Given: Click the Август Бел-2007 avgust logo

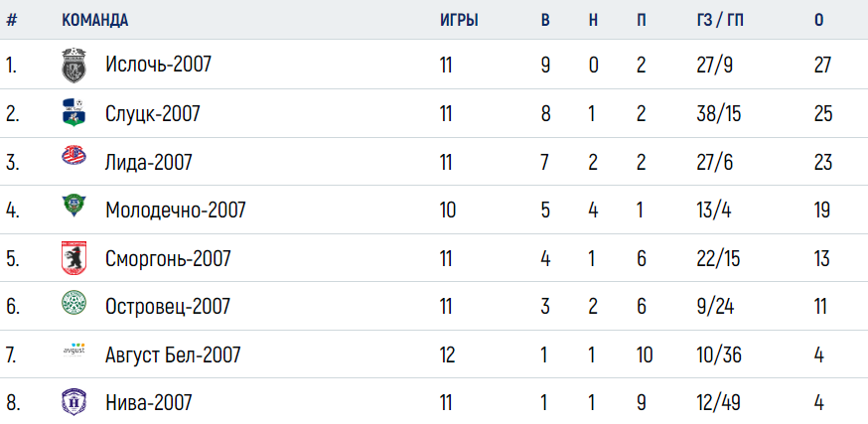Looking at the screenshot, I should [x=73, y=351].
